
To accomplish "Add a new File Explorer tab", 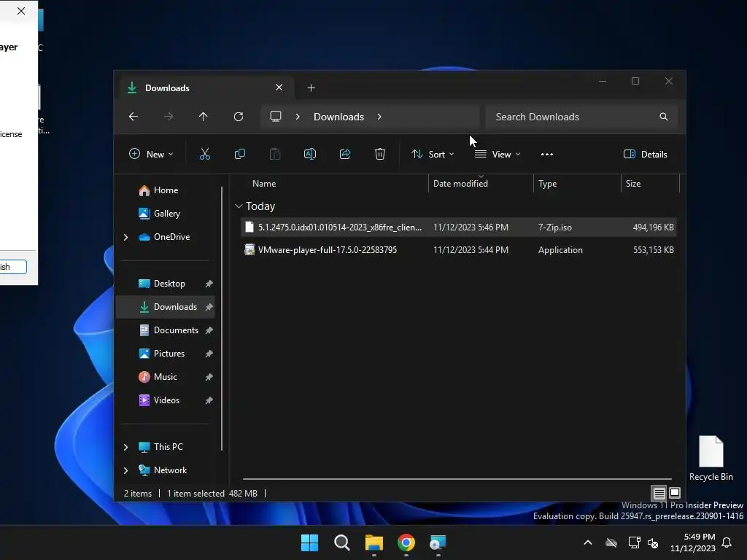I will click(x=311, y=88).
